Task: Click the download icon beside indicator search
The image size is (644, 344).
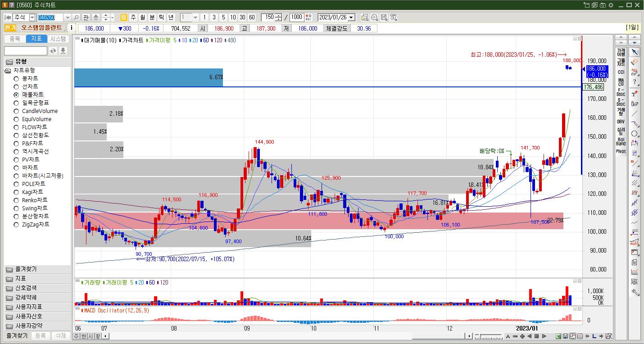Action: click(63, 51)
